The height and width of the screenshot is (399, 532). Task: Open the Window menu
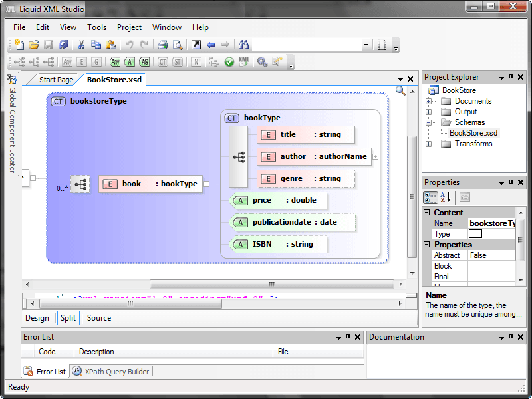[167, 27]
